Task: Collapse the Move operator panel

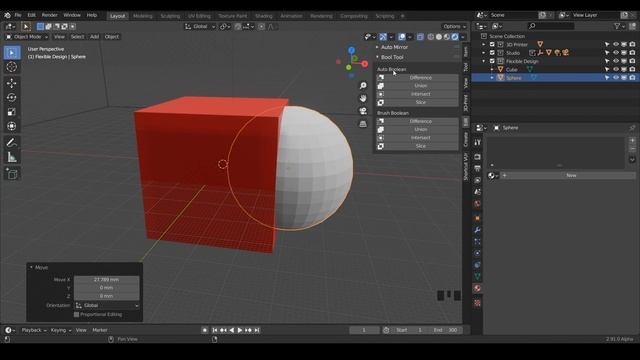Action: [x=31, y=267]
